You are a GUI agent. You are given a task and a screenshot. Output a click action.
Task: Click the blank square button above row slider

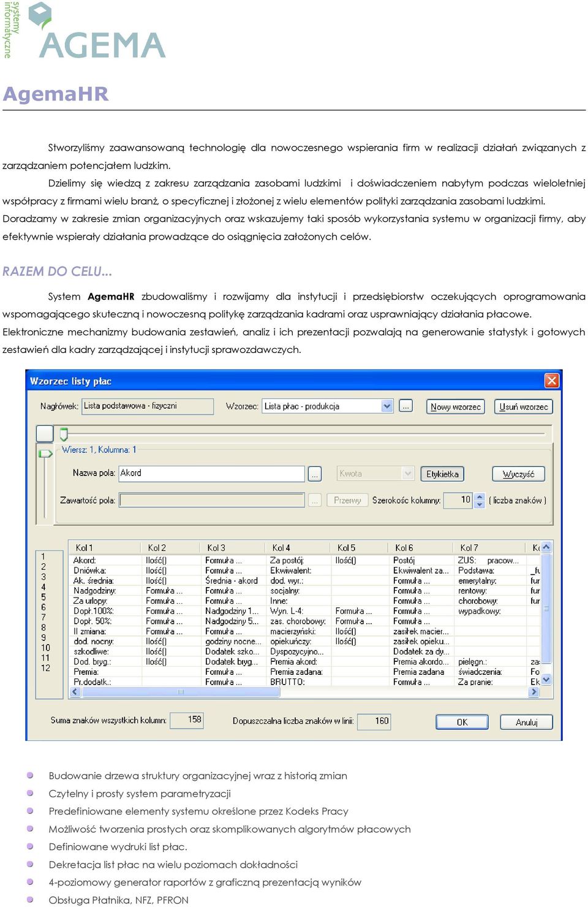[x=45, y=433]
